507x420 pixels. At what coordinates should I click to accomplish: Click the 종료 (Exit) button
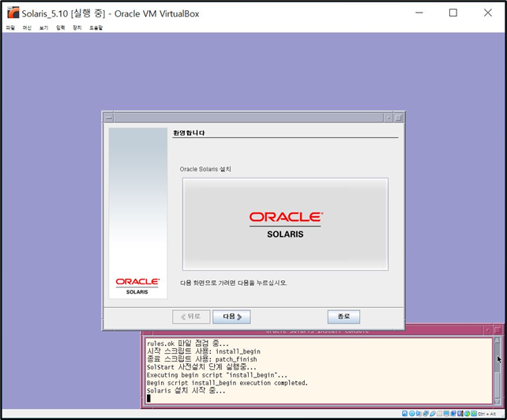coord(344,317)
